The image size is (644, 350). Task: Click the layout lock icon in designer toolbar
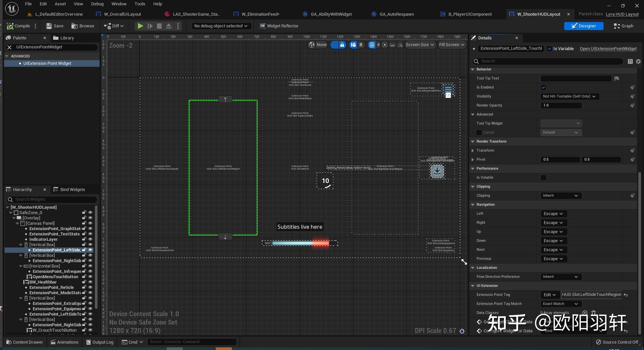point(342,45)
